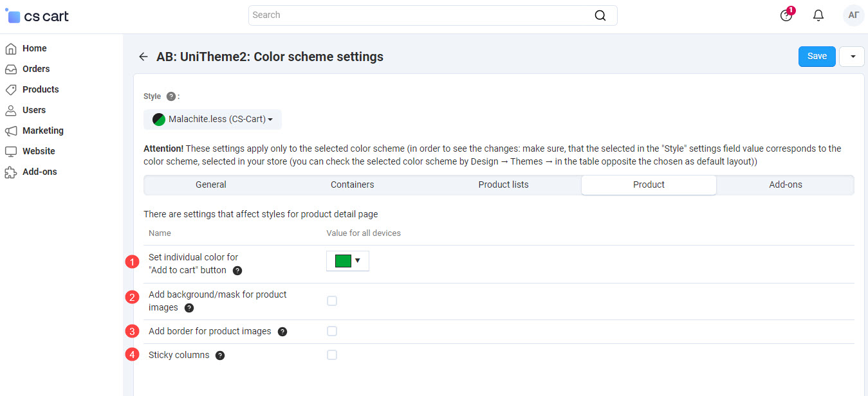Click help icon for Add border setting
868x396 pixels.
[282, 332]
